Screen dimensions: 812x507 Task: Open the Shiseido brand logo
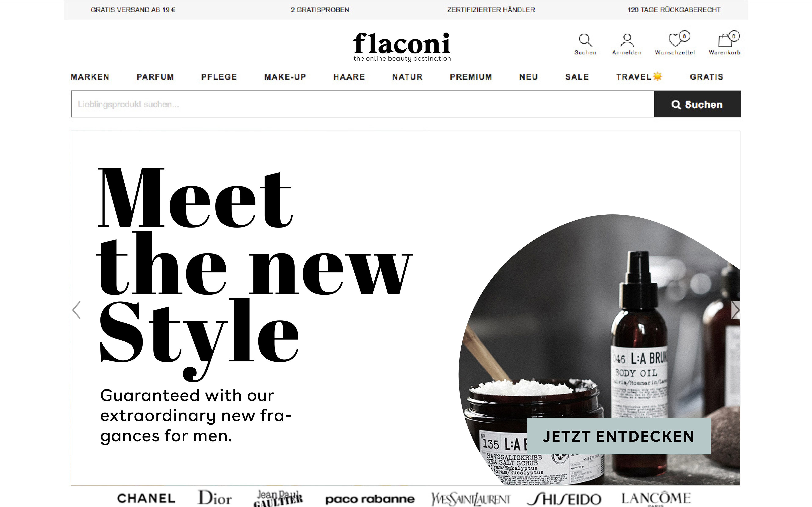coord(564,499)
